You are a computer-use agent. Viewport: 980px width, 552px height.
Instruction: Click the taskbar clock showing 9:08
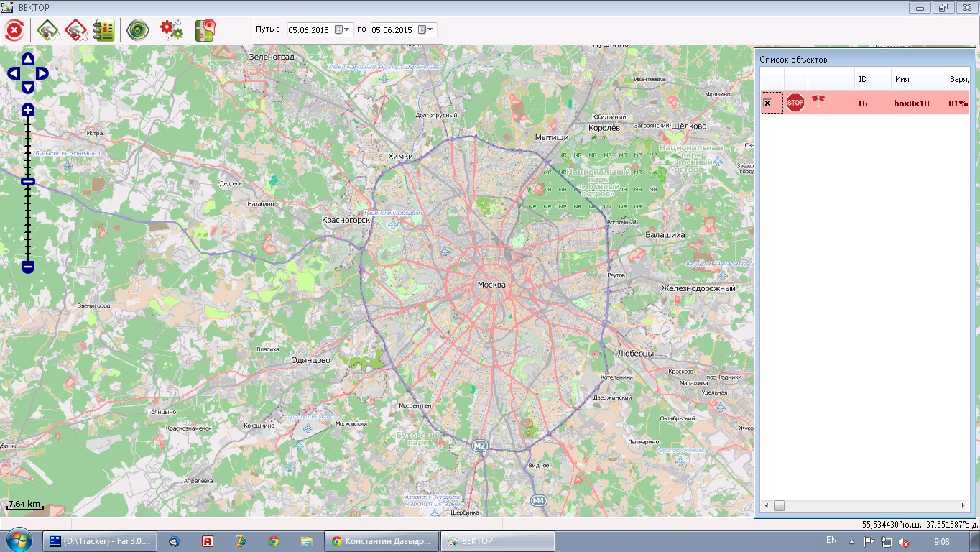942,541
